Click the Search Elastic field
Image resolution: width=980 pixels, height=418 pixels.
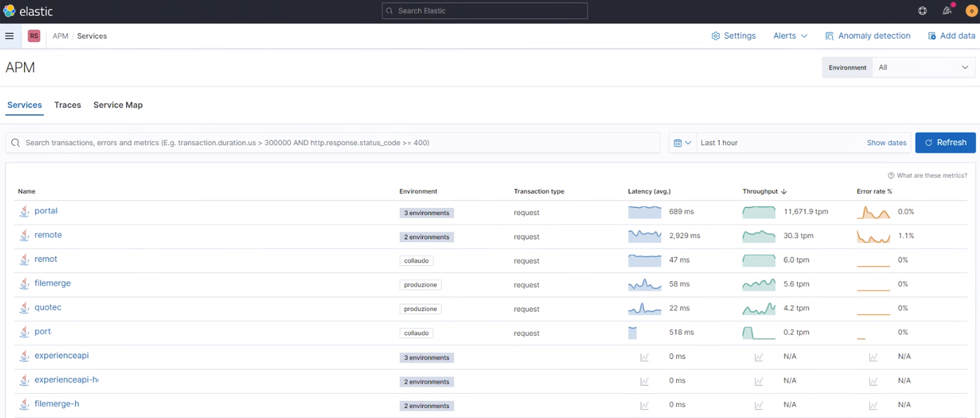484,11
